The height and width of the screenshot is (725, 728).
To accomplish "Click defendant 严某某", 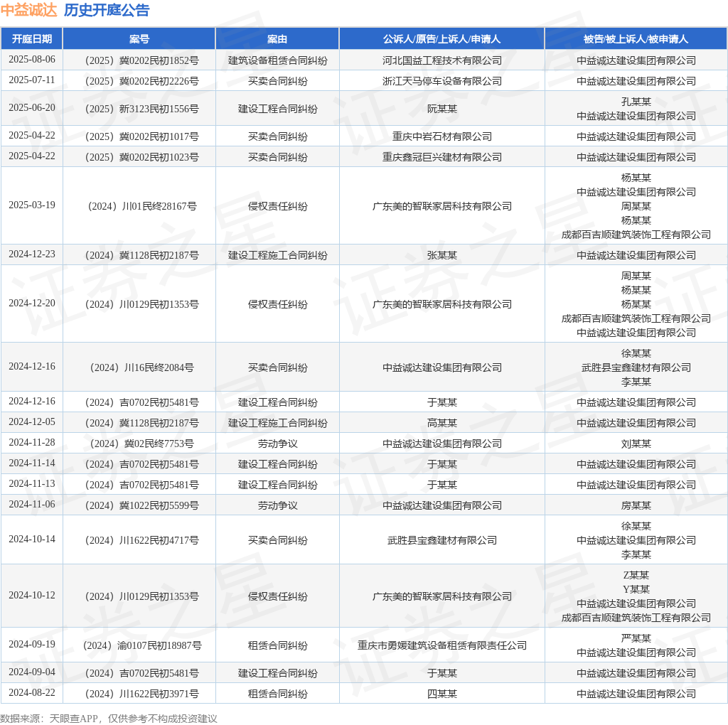I will (x=636, y=638).
